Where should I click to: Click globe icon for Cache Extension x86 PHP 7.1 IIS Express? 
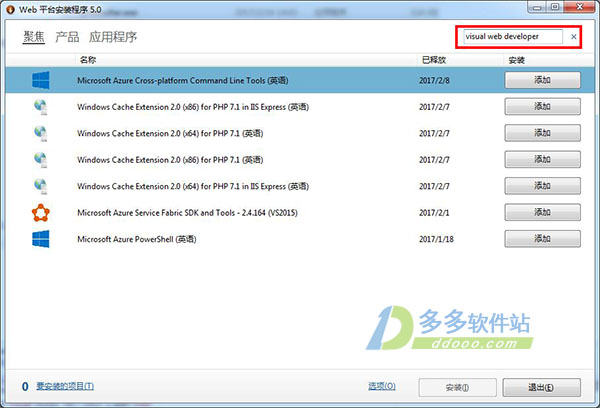[41, 107]
